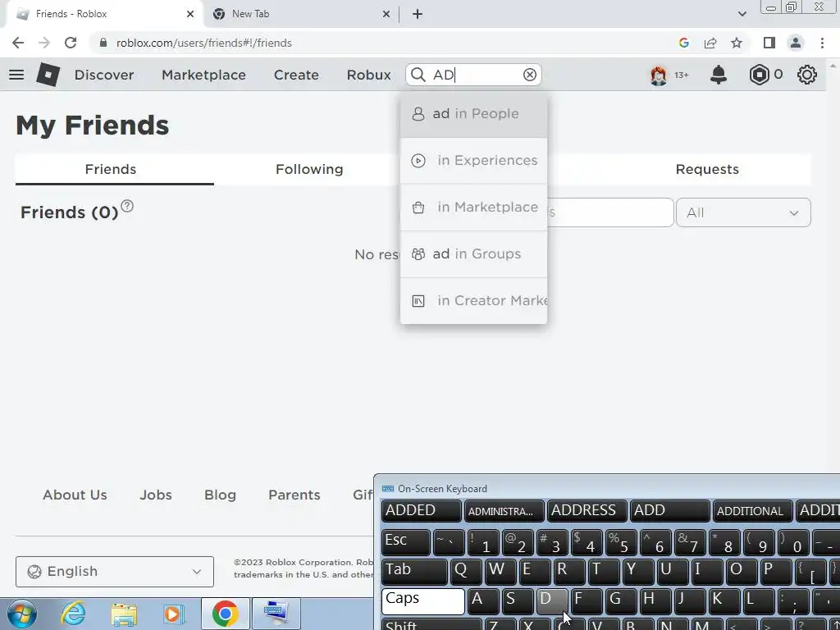Open About Us footer link
840x630 pixels.
coord(75,495)
